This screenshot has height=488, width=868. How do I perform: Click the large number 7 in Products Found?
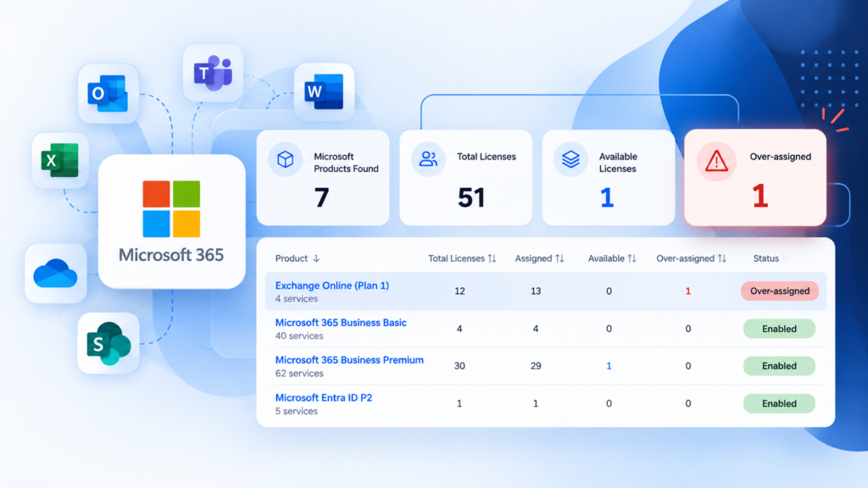321,197
